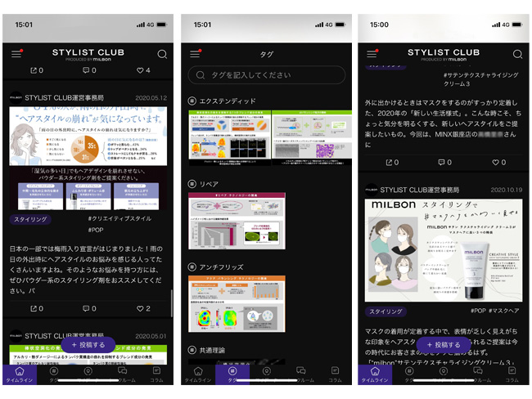Tap スタイリング category badge in right phone
Viewport: 532px width, 399px height.
pos(385,312)
